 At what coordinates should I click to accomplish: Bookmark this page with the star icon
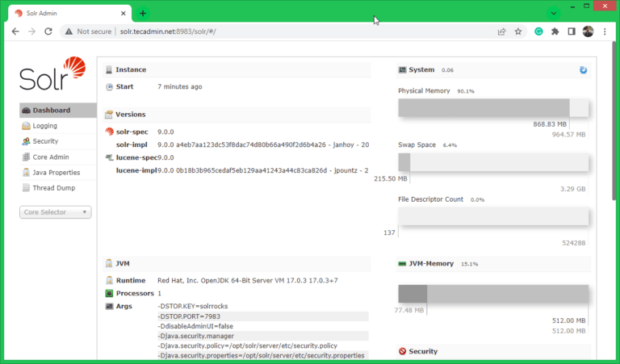click(x=518, y=31)
